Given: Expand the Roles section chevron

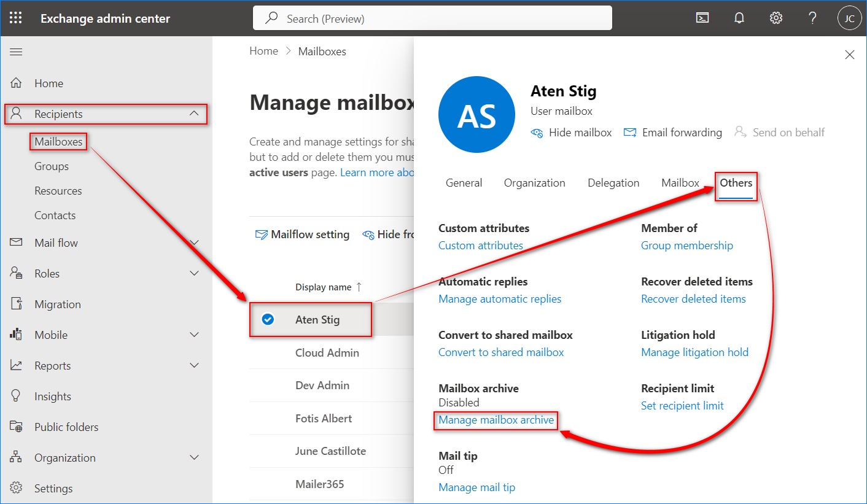Looking at the screenshot, I should pyautogui.click(x=194, y=273).
